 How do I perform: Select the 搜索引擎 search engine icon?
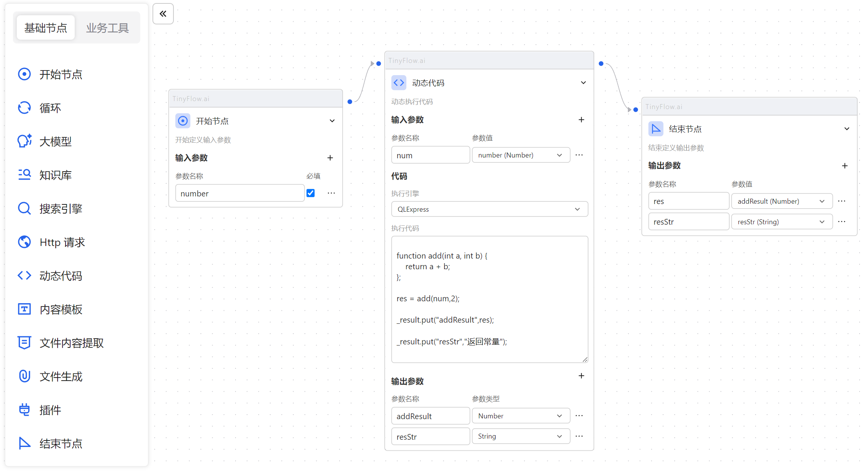click(x=24, y=208)
